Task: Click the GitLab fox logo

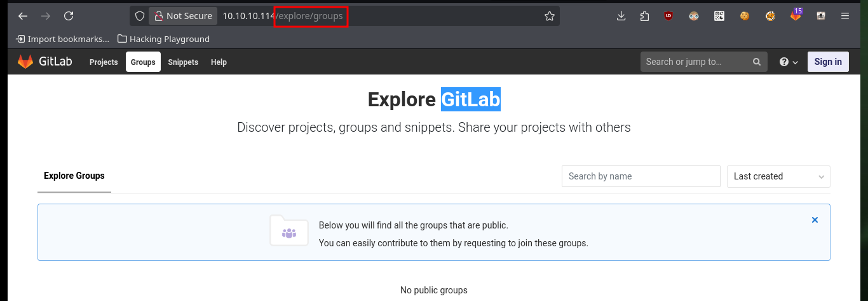Action: pyautogui.click(x=25, y=62)
